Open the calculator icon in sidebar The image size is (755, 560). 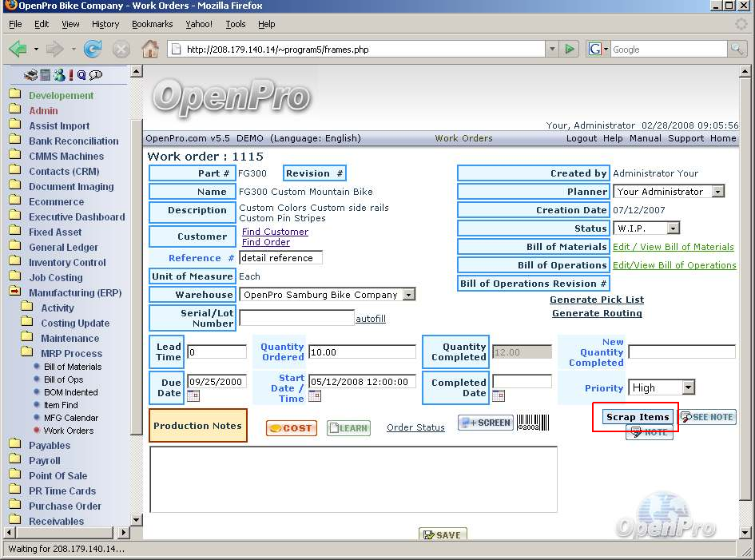click(x=46, y=75)
